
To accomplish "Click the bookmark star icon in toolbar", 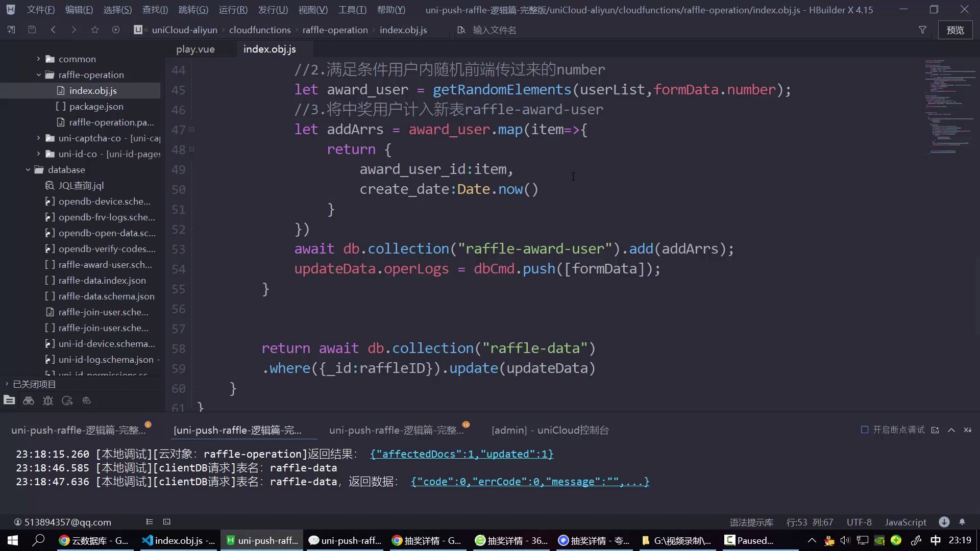I will pyautogui.click(x=95, y=30).
